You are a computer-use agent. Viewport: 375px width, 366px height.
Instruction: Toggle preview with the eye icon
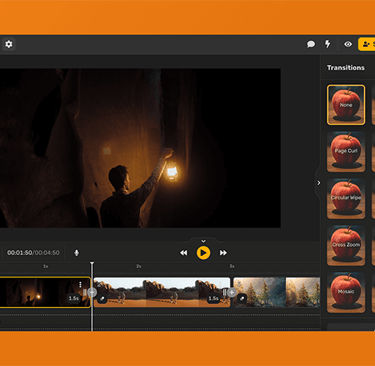[x=348, y=44]
